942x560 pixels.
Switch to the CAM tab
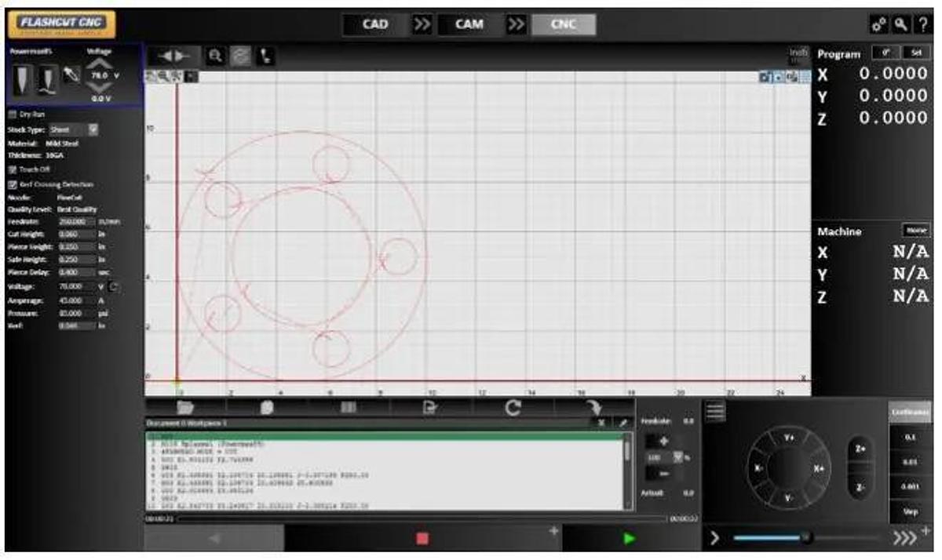click(469, 24)
